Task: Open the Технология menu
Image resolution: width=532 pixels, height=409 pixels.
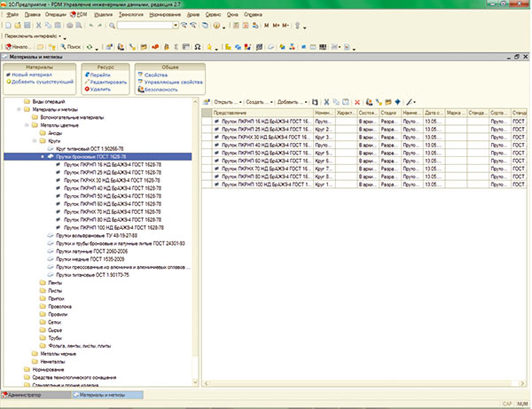Action: point(130,16)
